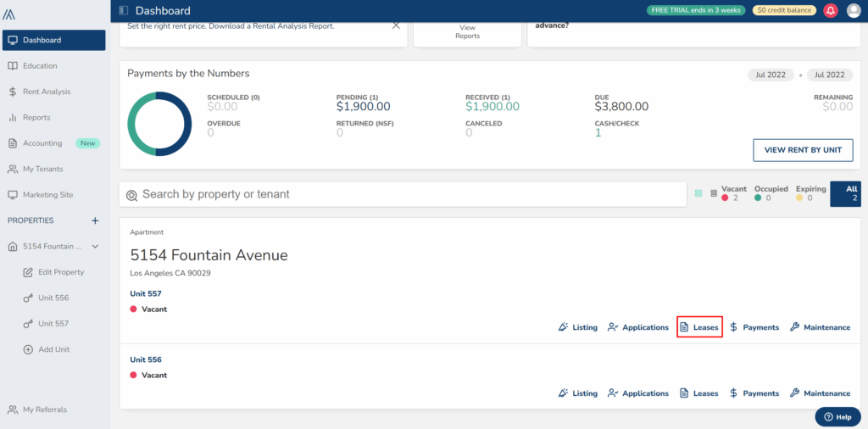
Task: Filter by Occupied units
Action: click(x=771, y=193)
